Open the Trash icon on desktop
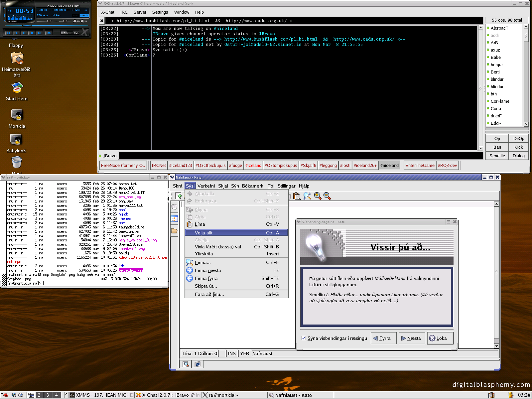Viewport: 532px width, 399px height. pyautogui.click(x=16, y=163)
